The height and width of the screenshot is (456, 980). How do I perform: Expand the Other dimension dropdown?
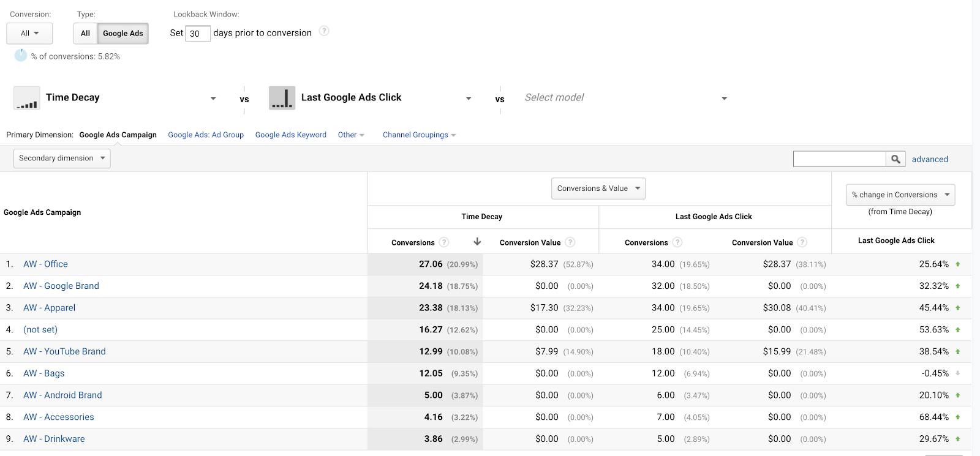(x=351, y=135)
